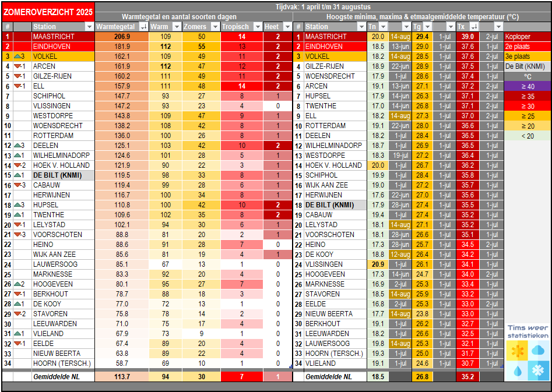The height and width of the screenshot is (392, 552).
Task: Click the up arrow beside HOOGEVEEN rank 26
Action: (17, 284)
